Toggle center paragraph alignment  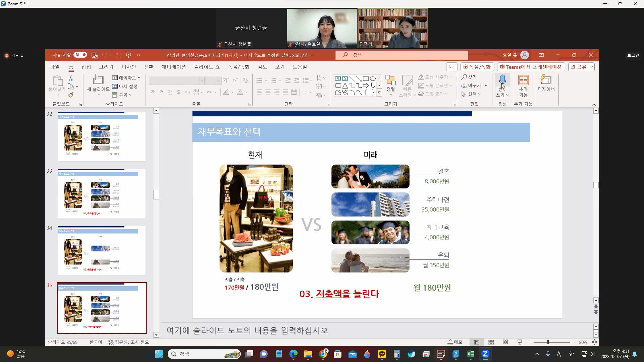click(x=268, y=92)
